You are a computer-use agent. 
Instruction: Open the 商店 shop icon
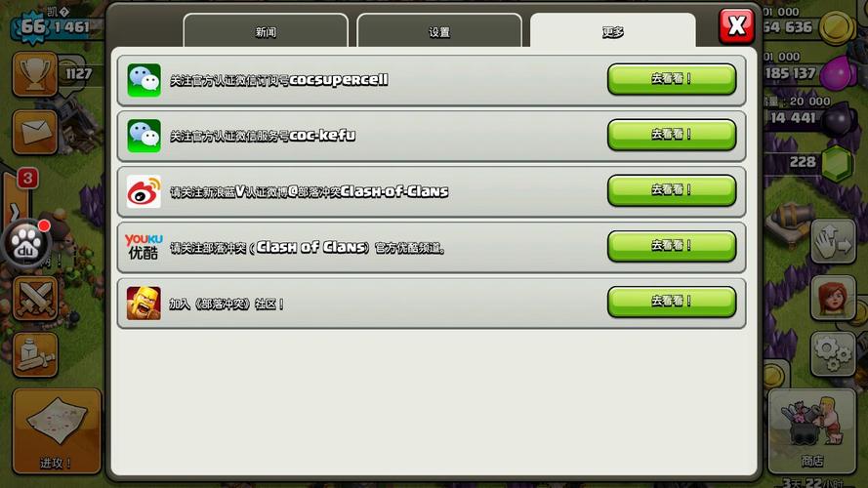tap(811, 431)
